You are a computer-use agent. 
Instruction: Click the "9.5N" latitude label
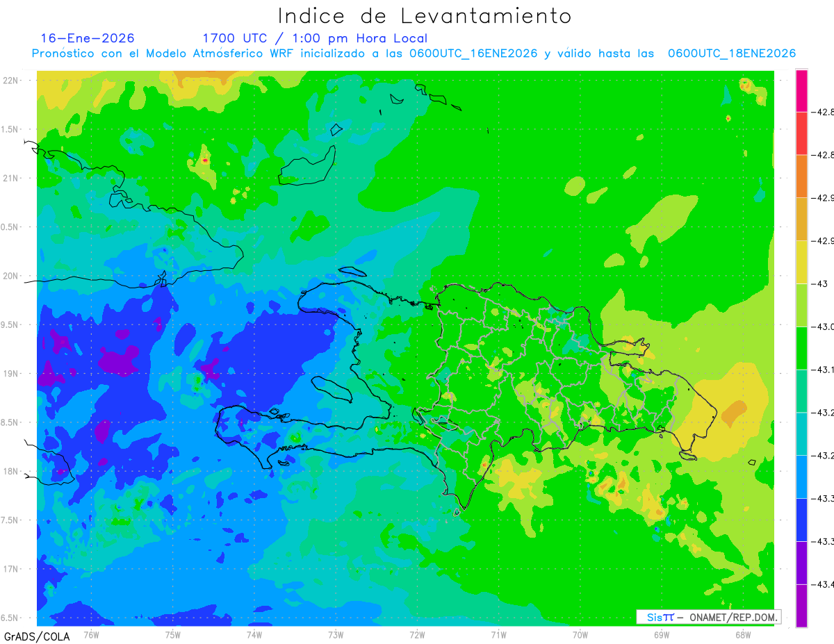pos(10,325)
